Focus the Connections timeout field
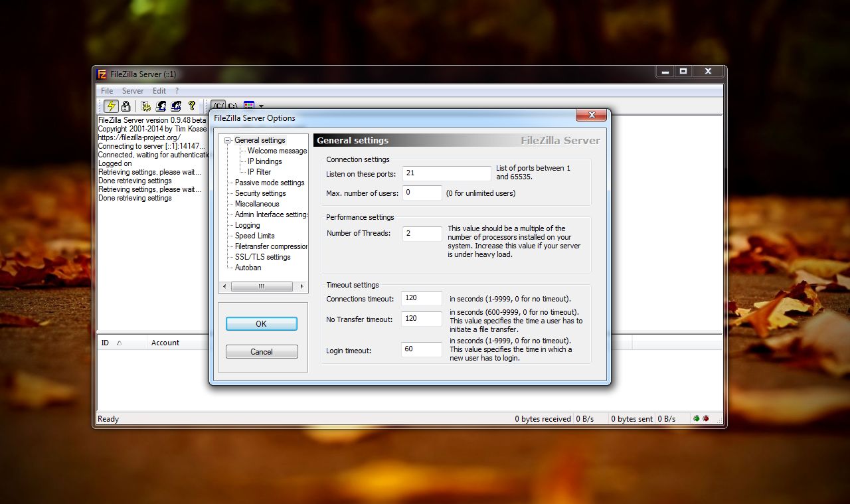850x504 pixels. [x=422, y=298]
